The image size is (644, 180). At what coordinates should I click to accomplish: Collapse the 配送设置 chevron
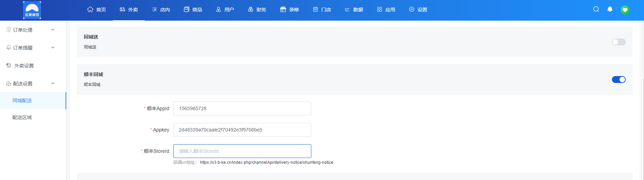(53, 83)
